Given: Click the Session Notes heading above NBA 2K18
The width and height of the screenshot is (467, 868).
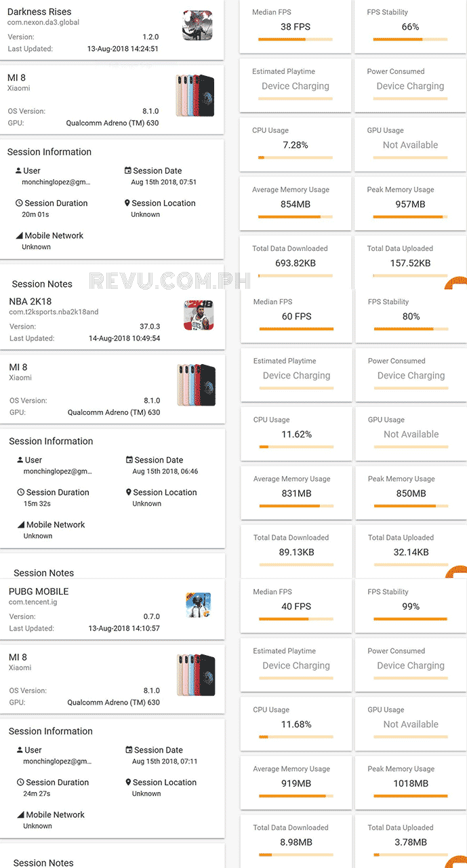Looking at the screenshot, I should pyautogui.click(x=42, y=284).
